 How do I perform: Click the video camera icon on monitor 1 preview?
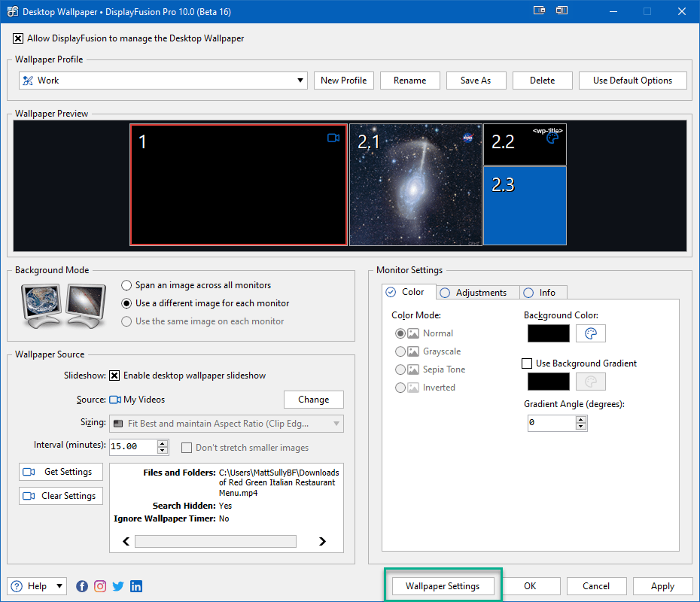coord(333,138)
